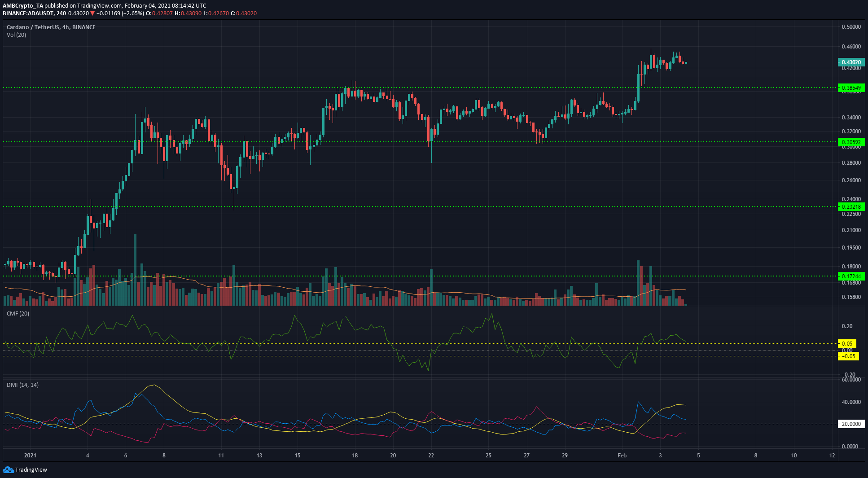
Task: Click the 18 date axis label
Action: (355, 456)
